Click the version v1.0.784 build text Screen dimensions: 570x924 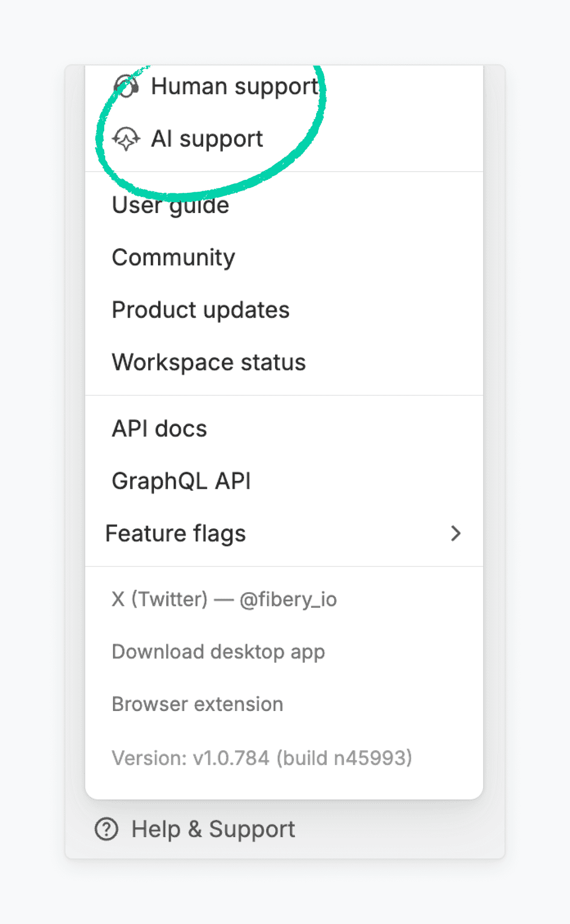point(262,758)
